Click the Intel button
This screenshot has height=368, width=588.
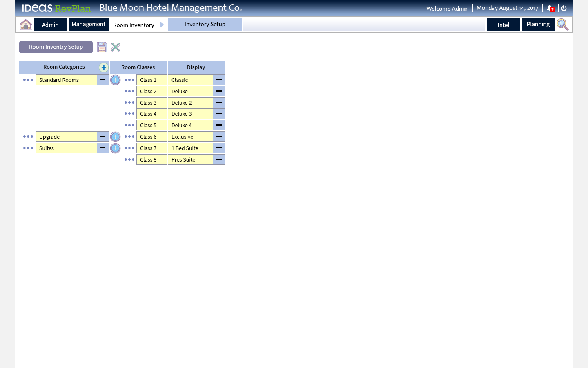tap(503, 25)
